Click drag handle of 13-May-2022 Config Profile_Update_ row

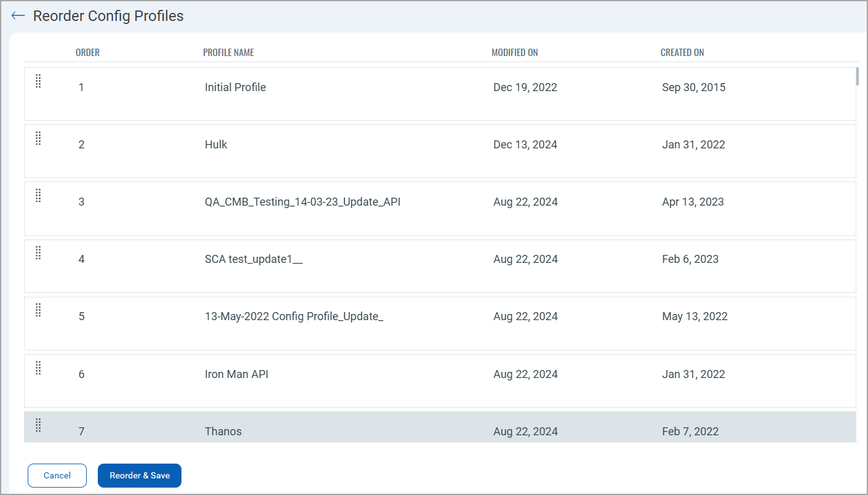[38, 310]
